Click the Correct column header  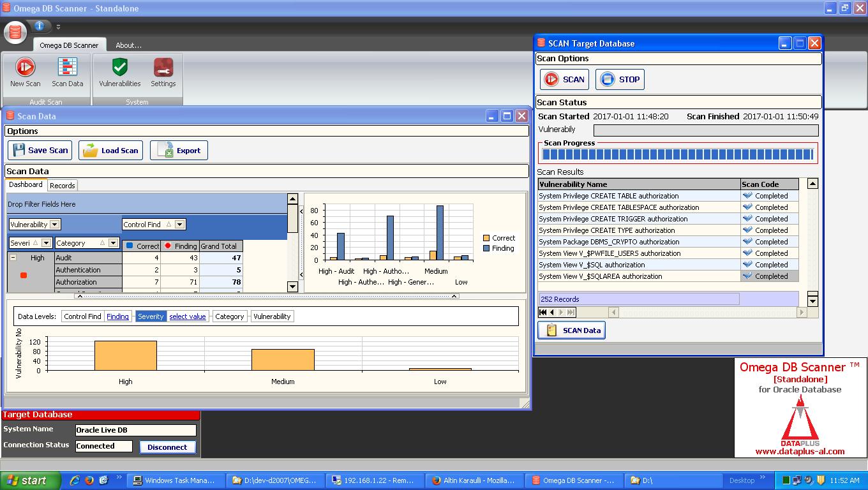tap(141, 246)
